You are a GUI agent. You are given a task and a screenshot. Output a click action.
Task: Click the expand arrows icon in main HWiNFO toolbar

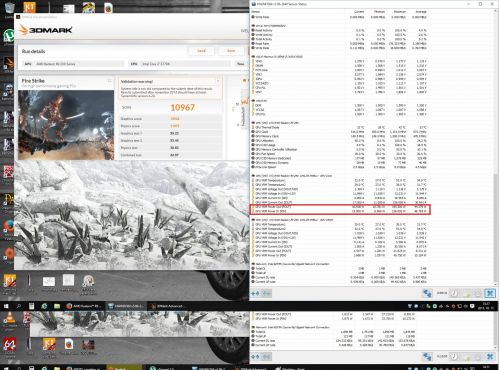click(256, 294)
